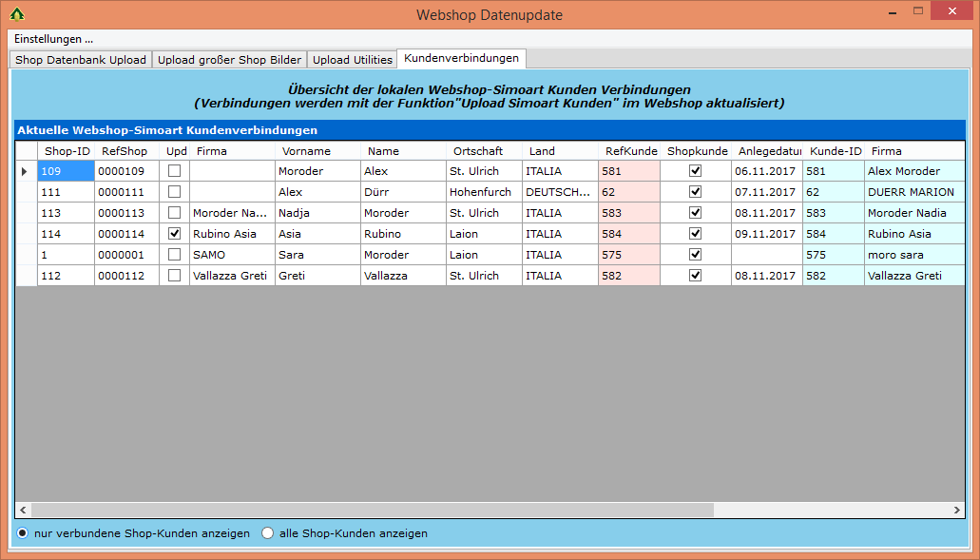Click the Kunde-ID cell showing 575
Screen dimensions: 980x560
click(833, 255)
